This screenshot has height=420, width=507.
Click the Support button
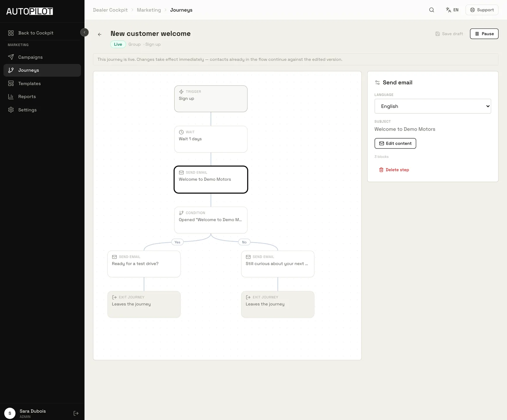(482, 10)
